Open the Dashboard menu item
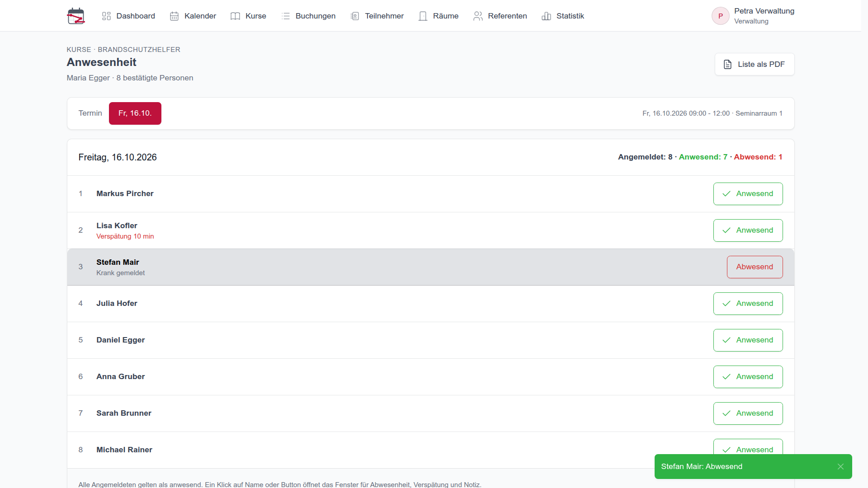Viewport: 868px width, 488px height. click(128, 16)
